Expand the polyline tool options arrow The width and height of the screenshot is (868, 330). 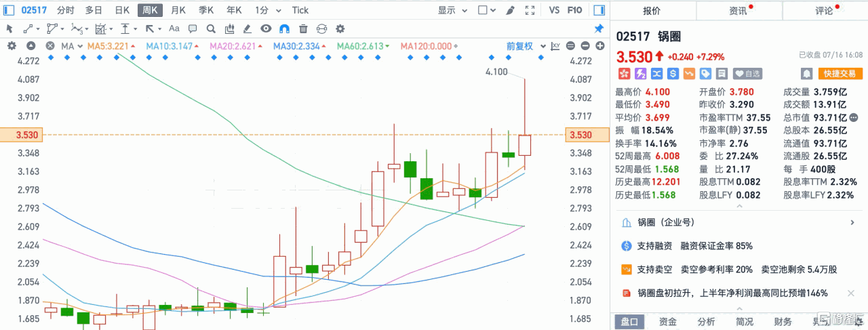pos(62,29)
